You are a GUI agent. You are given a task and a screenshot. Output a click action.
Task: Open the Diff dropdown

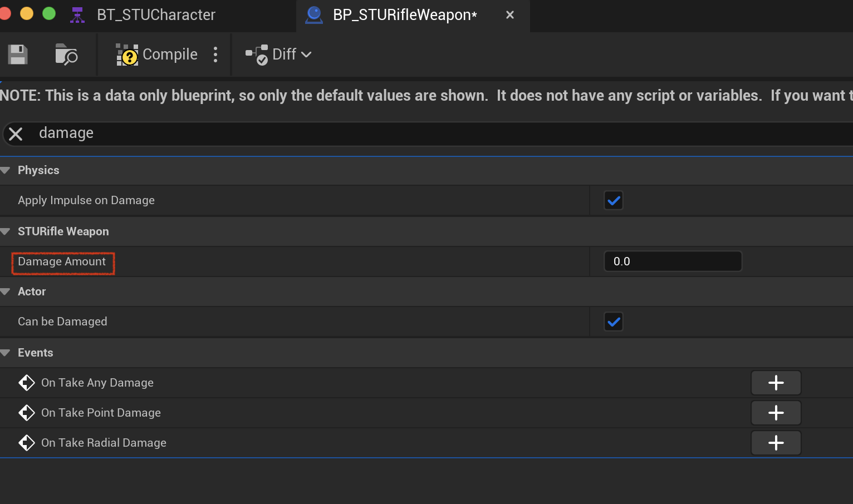278,55
